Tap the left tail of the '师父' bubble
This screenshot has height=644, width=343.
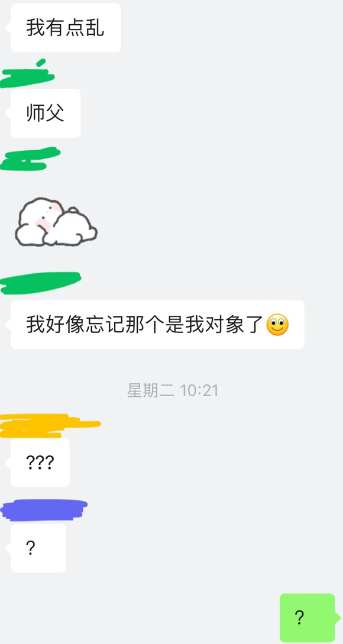point(8,114)
